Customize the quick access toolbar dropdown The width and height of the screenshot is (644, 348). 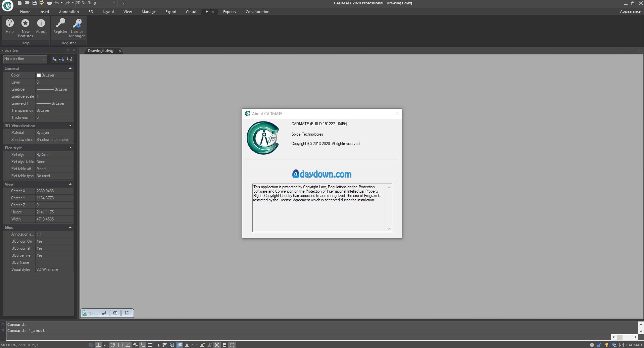pyautogui.click(x=123, y=3)
